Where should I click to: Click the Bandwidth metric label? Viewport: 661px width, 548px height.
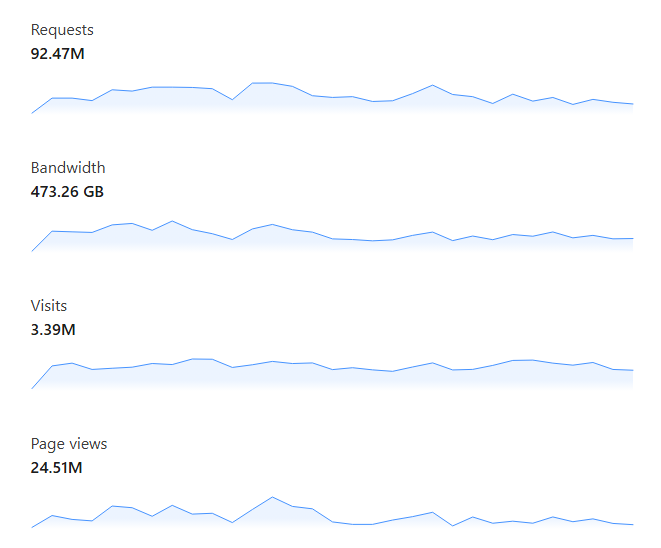[68, 168]
